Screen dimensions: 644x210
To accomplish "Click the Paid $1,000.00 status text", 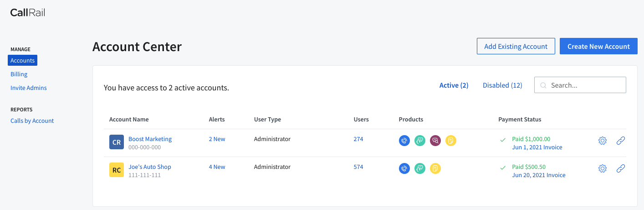I will tap(531, 139).
